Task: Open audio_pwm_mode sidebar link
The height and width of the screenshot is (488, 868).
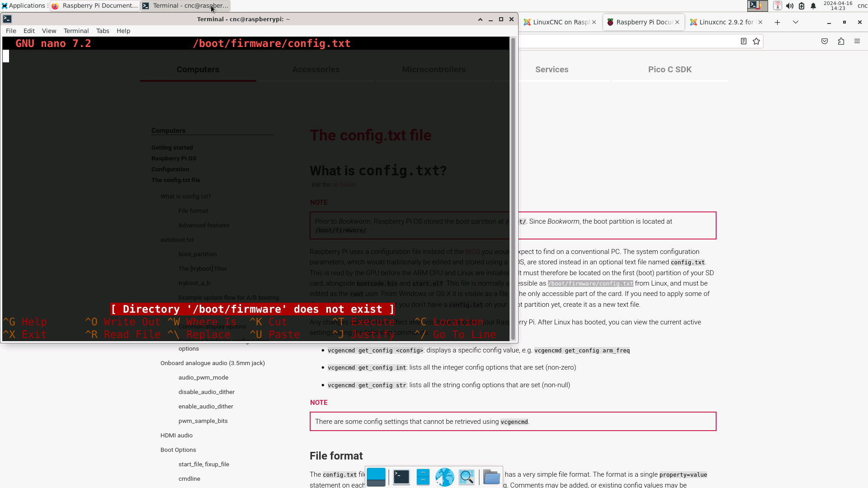Action: tap(203, 378)
